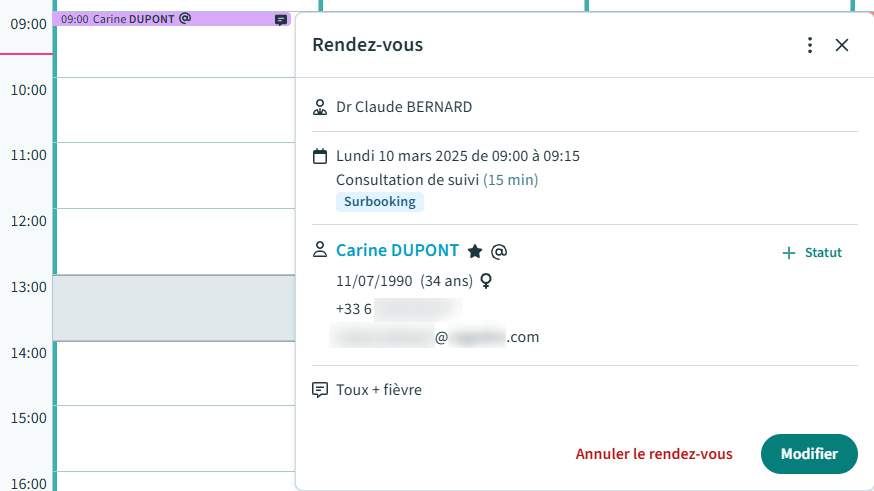The width and height of the screenshot is (874, 491).
Task: Click the Surbooking tag
Action: 380,202
